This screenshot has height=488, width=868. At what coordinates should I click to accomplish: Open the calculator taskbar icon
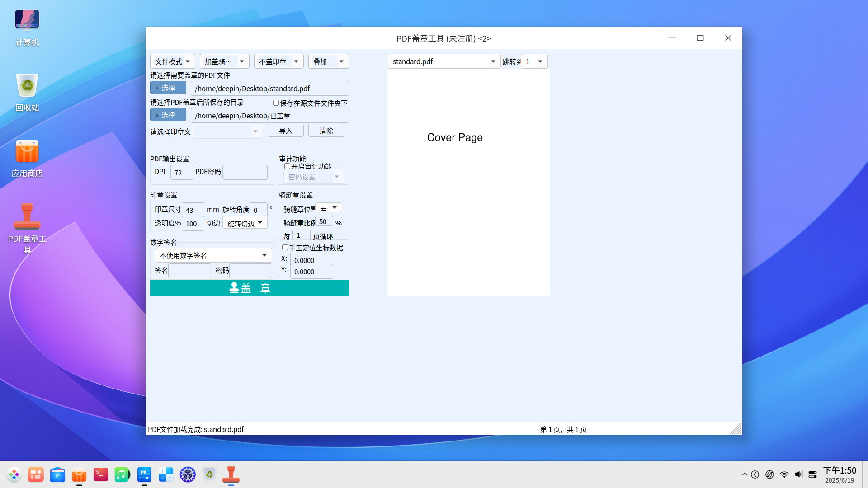pos(166,474)
